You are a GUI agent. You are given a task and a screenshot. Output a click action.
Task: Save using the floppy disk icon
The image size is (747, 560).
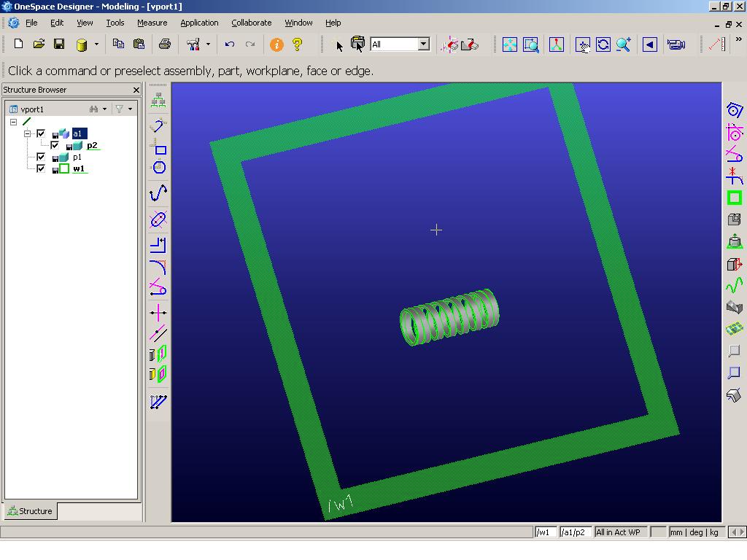coord(59,44)
